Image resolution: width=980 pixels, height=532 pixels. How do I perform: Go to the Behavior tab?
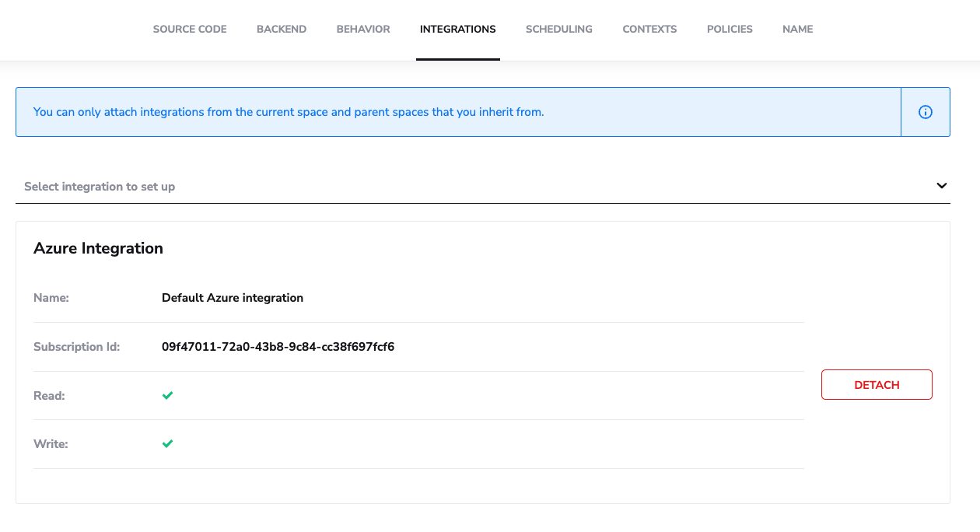[x=363, y=30]
